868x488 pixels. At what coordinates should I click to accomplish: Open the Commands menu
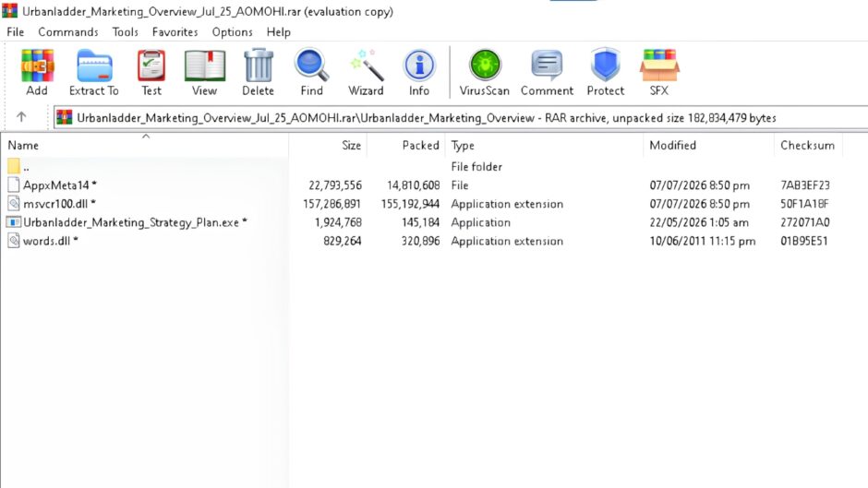click(68, 32)
